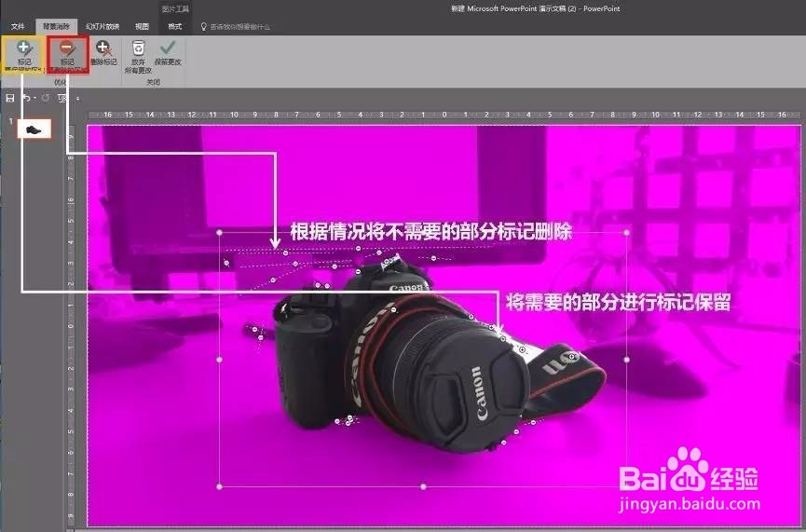This screenshot has width=806, height=532.
Task: Undo the last action in the quick access toolbar
Action: 26,98
